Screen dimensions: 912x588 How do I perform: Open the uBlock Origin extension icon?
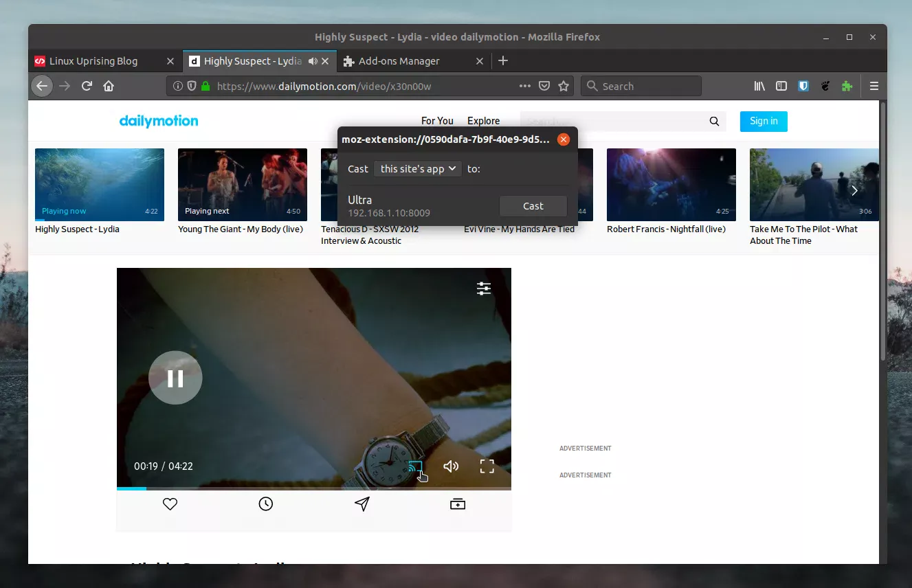pyautogui.click(x=803, y=86)
